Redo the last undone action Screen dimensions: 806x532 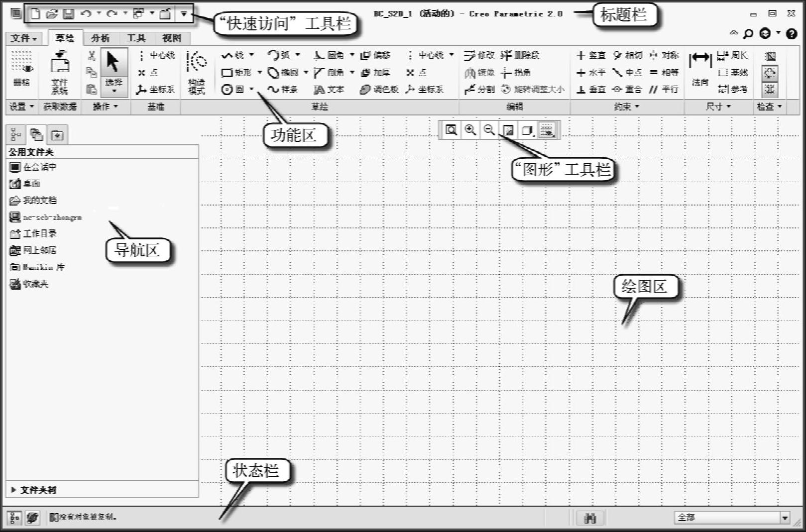point(112,14)
